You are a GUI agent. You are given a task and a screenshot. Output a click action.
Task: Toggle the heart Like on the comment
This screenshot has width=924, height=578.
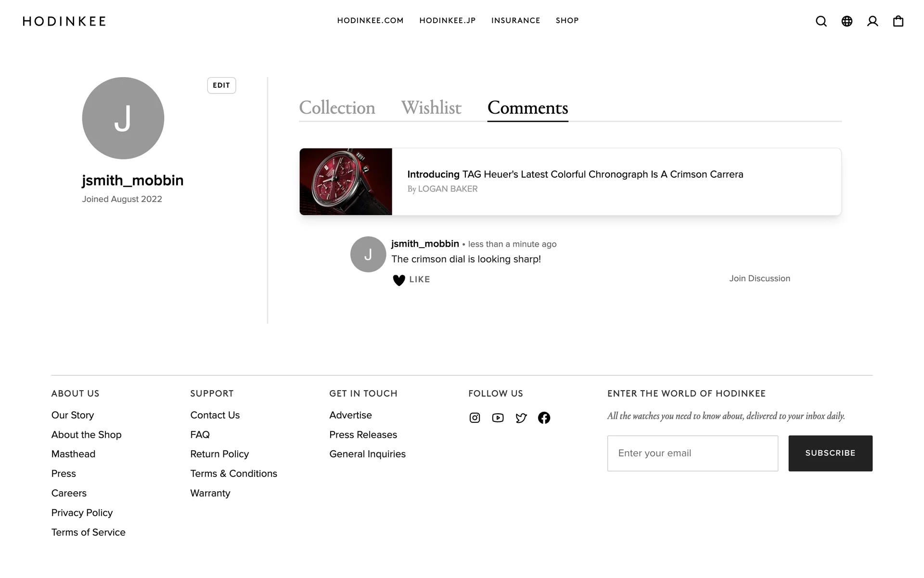pyautogui.click(x=399, y=280)
